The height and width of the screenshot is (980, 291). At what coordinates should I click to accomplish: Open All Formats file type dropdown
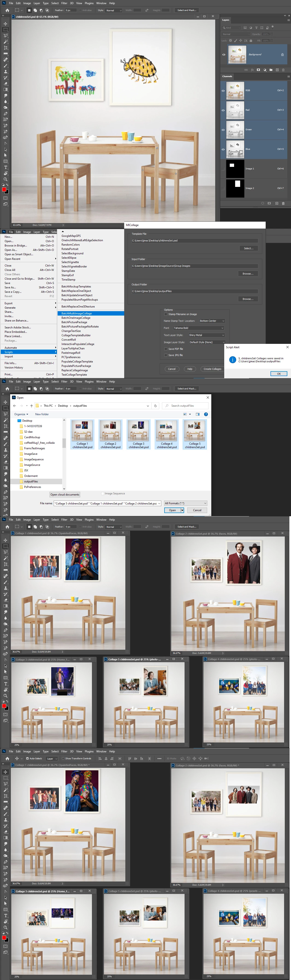pyautogui.click(x=185, y=503)
